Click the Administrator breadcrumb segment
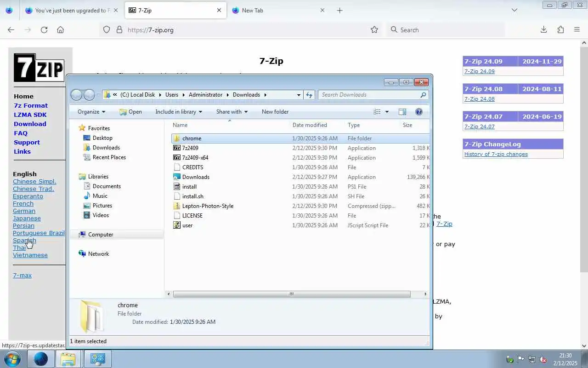588x368 pixels. [x=205, y=95]
